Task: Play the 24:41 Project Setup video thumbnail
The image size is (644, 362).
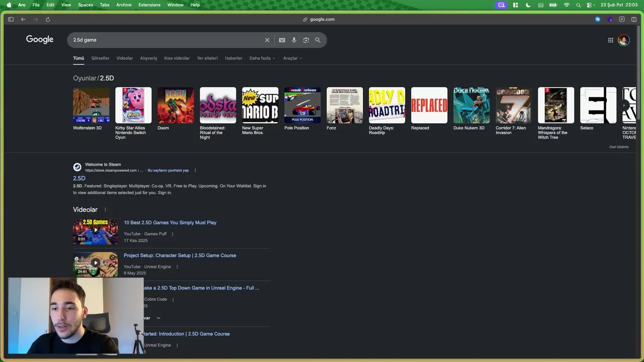Action: click(x=96, y=264)
